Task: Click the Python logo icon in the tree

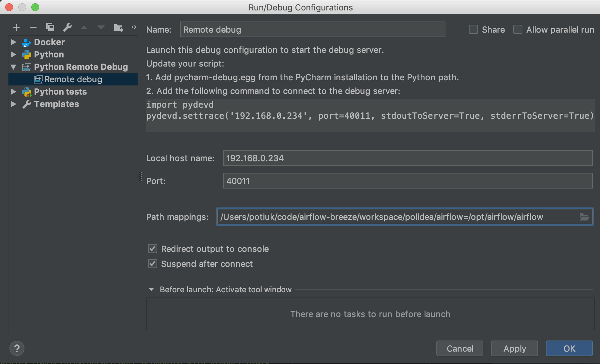Action: [27, 55]
